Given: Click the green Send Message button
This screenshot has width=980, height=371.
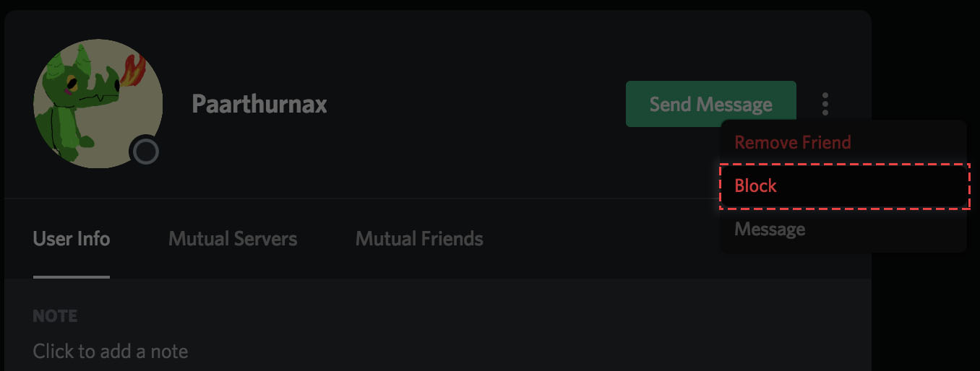Looking at the screenshot, I should click(710, 104).
